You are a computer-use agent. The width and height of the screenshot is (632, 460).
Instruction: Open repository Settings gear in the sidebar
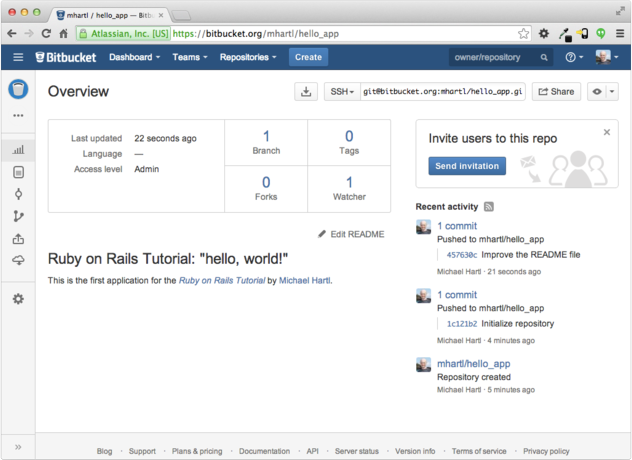point(18,299)
